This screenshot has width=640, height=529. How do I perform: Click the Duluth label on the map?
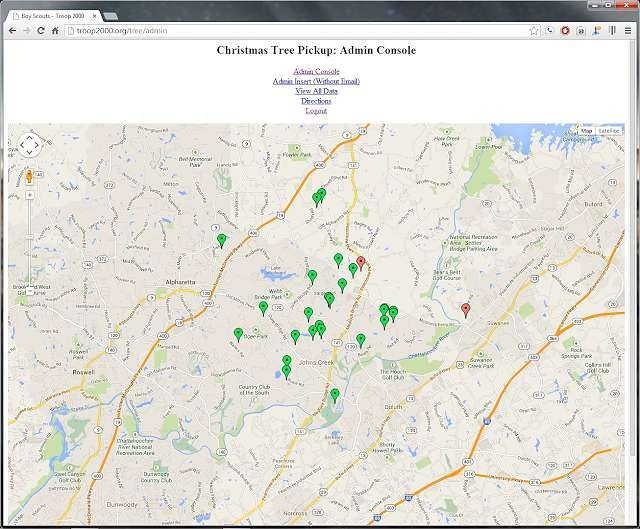point(393,407)
